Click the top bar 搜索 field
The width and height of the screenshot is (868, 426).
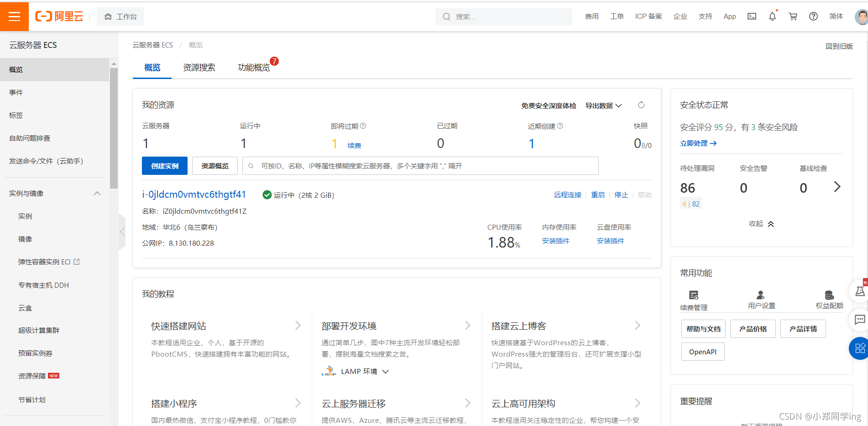504,16
